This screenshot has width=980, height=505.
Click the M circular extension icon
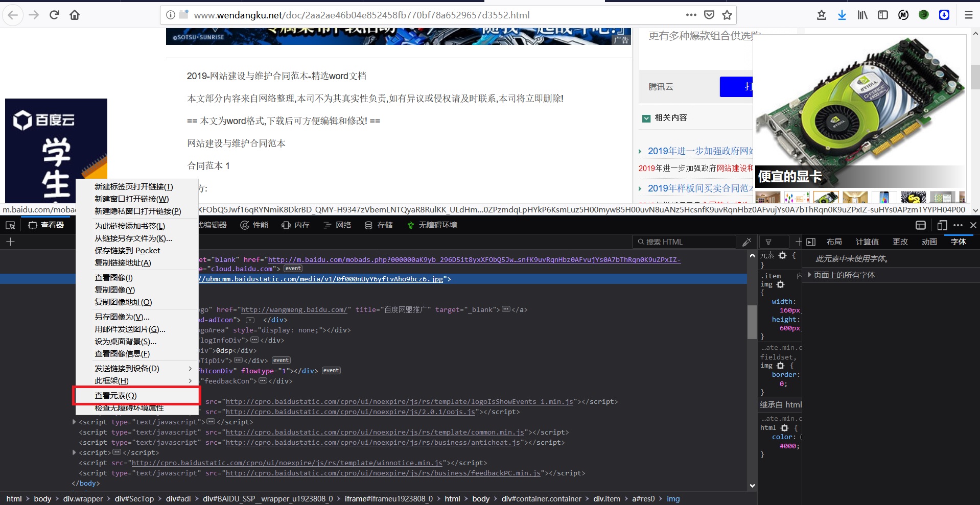click(x=903, y=15)
